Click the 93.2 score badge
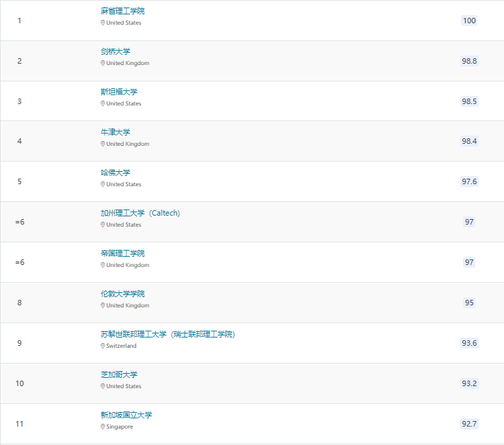This screenshot has width=504, height=445. (469, 383)
